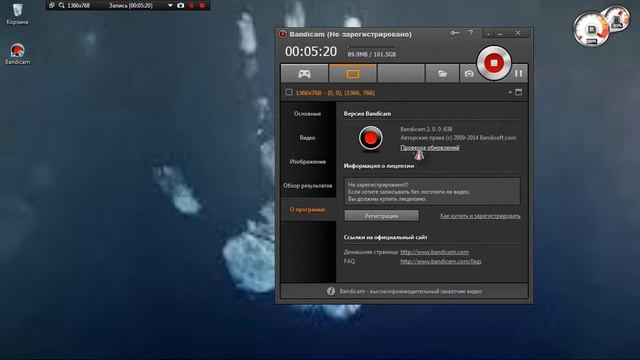Click the info icon in the status bar
The image size is (640, 360).
(331, 291)
